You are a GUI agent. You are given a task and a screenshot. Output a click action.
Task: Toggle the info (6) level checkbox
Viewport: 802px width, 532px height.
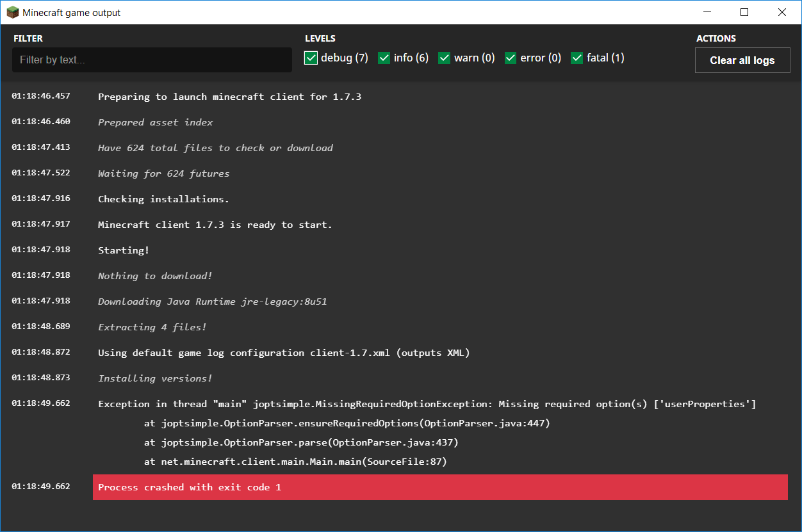(384, 58)
